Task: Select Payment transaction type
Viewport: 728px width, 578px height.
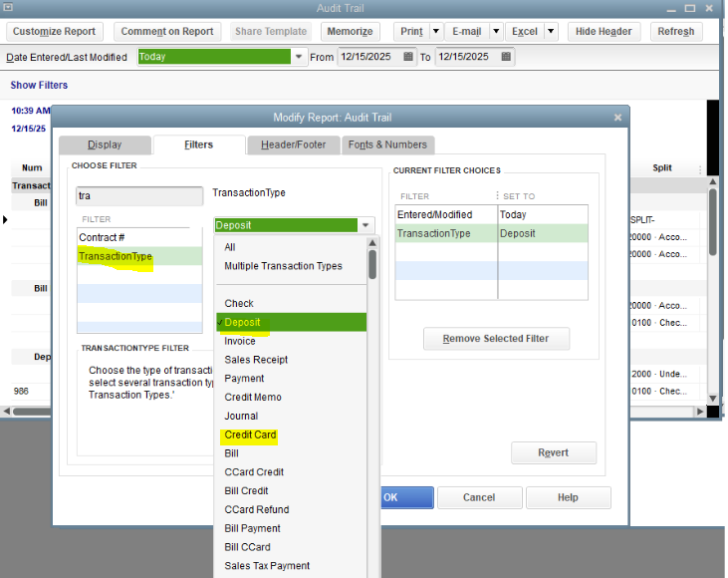Action: coord(291,379)
